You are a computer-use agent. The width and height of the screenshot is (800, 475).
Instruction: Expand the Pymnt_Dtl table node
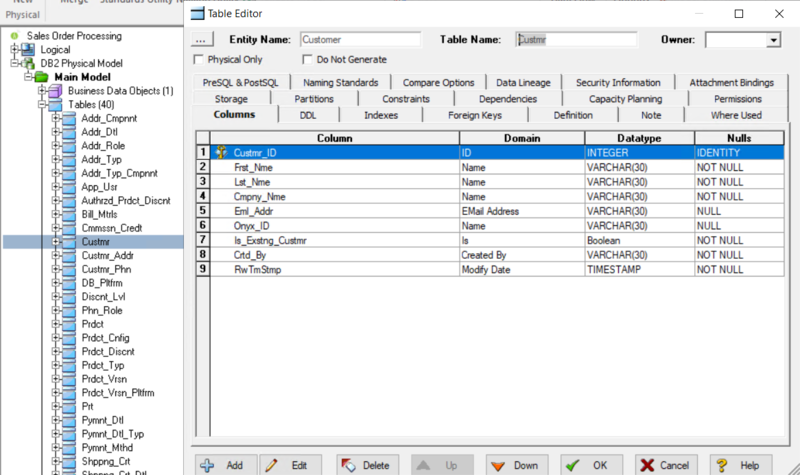56,420
